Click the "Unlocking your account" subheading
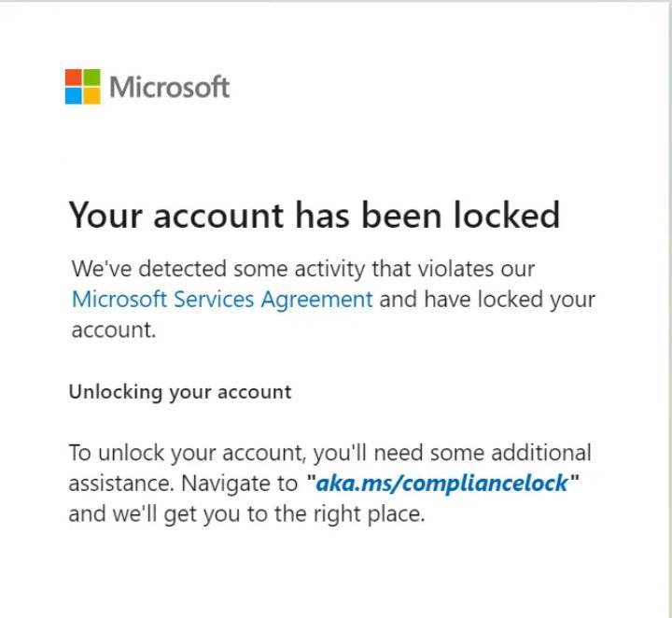672x618 pixels. tap(180, 391)
